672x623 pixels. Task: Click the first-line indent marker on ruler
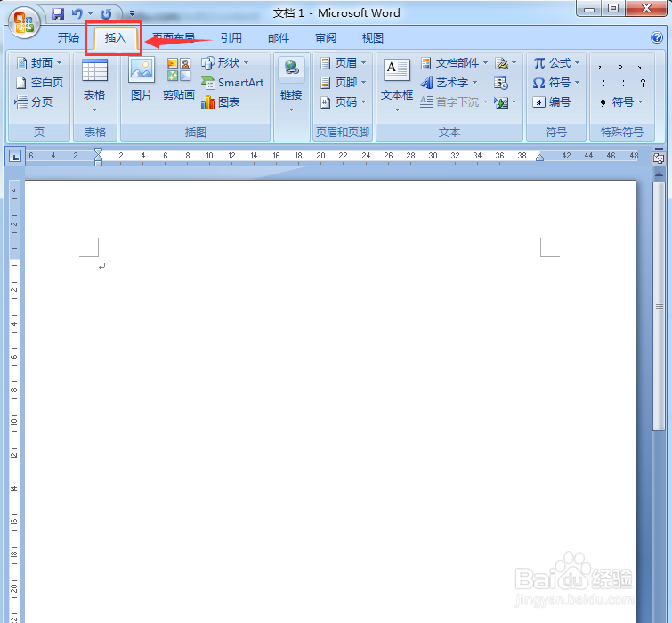pos(98,151)
